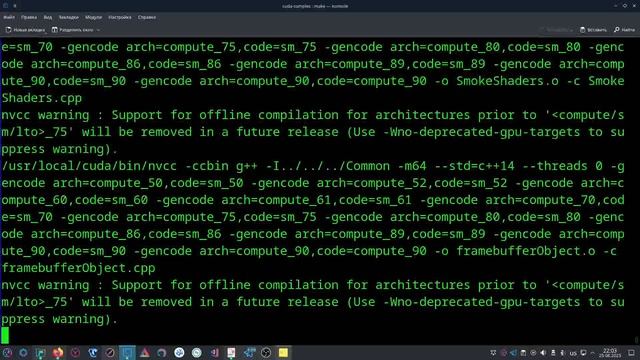
Task: Click the display icon in the system tray
Action: [583, 353]
